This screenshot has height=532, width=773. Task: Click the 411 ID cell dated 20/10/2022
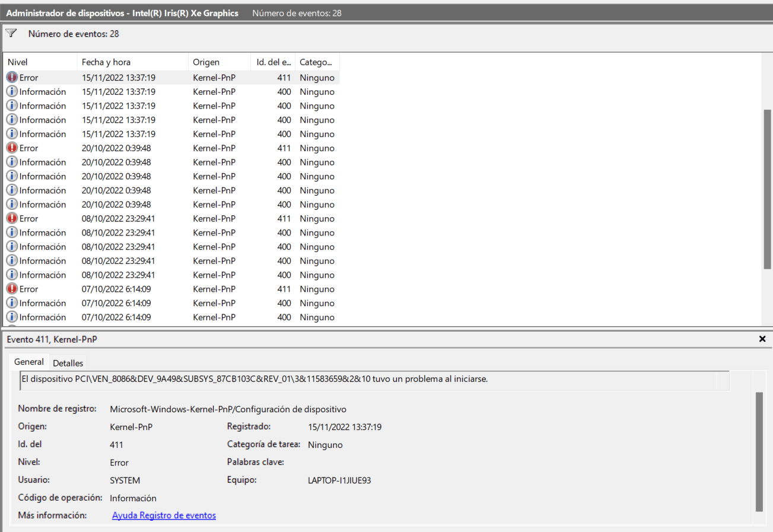[284, 148]
